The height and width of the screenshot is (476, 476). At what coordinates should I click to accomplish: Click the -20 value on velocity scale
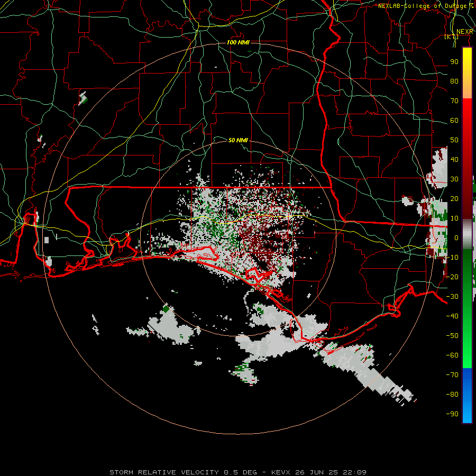coord(452,277)
